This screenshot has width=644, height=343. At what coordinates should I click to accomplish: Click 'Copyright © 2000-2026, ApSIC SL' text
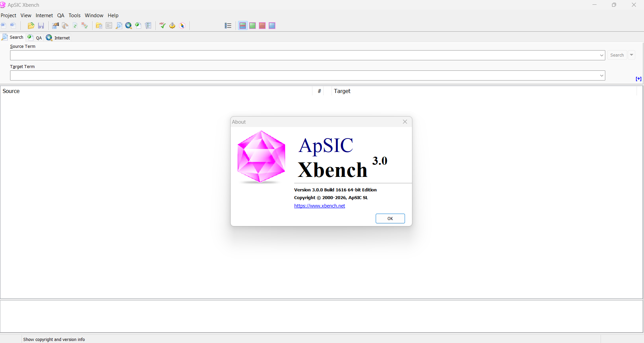click(331, 197)
